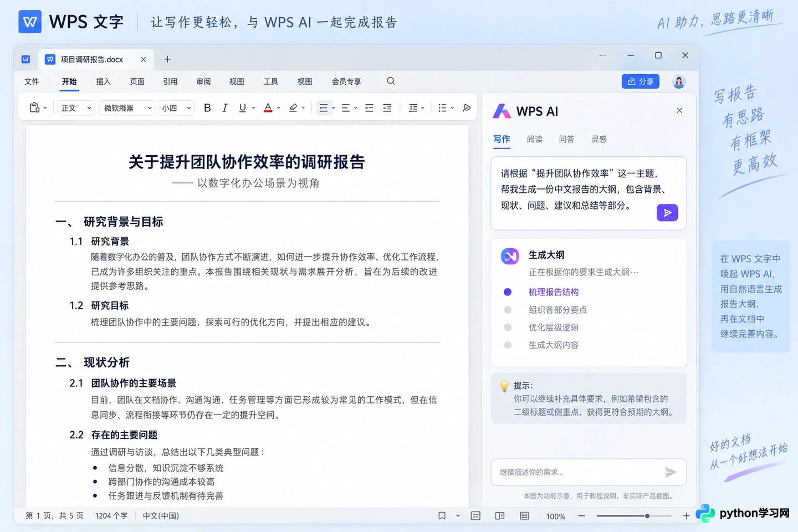798x532 pixels.
Task: Expand the underline style arrow
Action: click(253, 108)
